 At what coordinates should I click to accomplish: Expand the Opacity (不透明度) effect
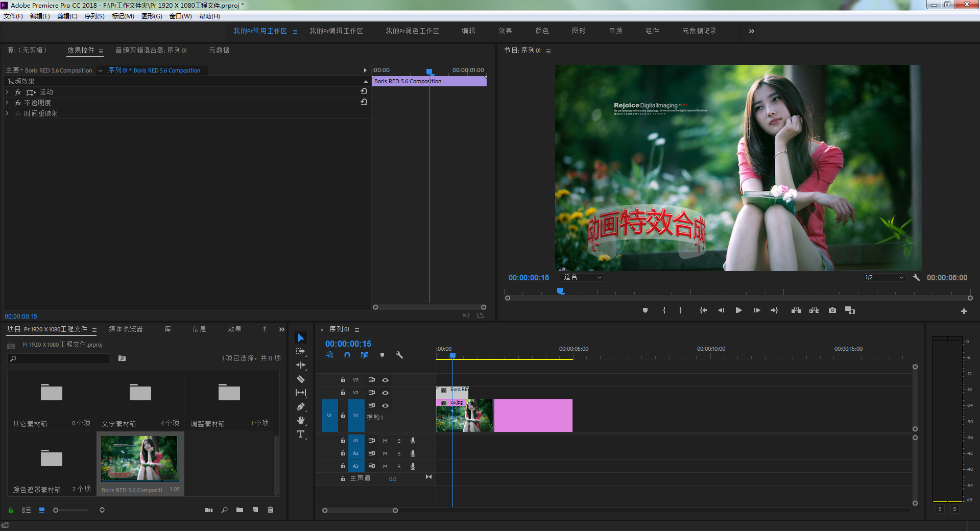point(7,103)
